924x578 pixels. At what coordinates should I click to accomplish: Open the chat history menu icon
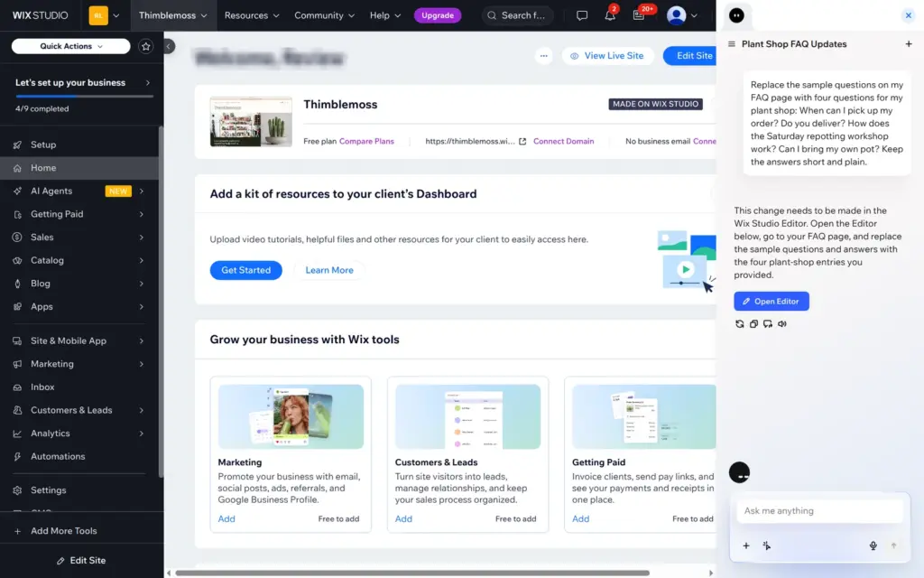731,44
